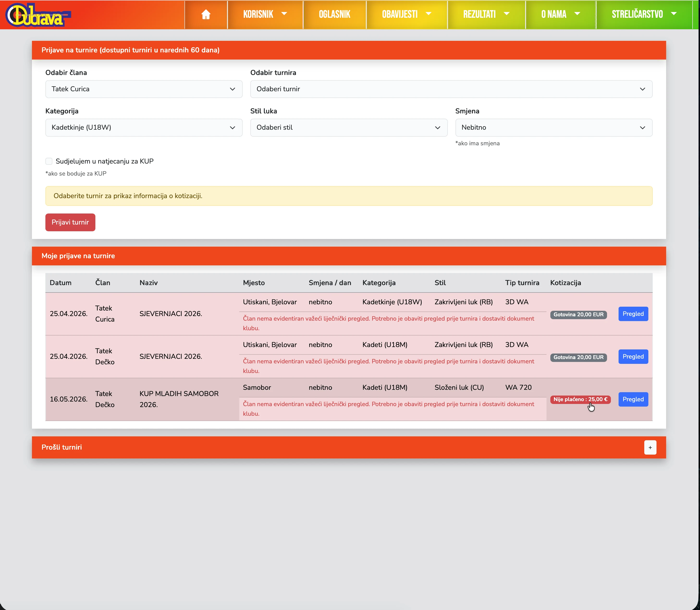Click the O NAMA menu arrow
The width and height of the screenshot is (700, 610).
click(577, 14)
